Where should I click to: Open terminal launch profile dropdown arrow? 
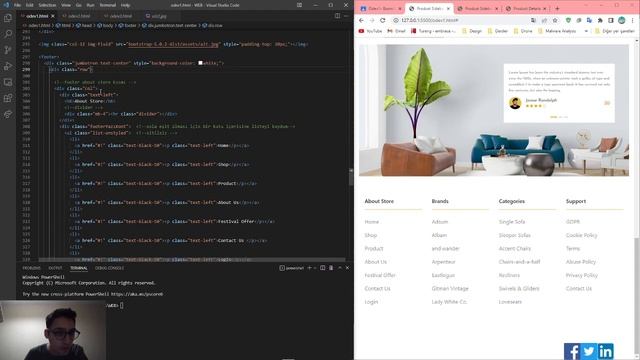(x=315, y=268)
